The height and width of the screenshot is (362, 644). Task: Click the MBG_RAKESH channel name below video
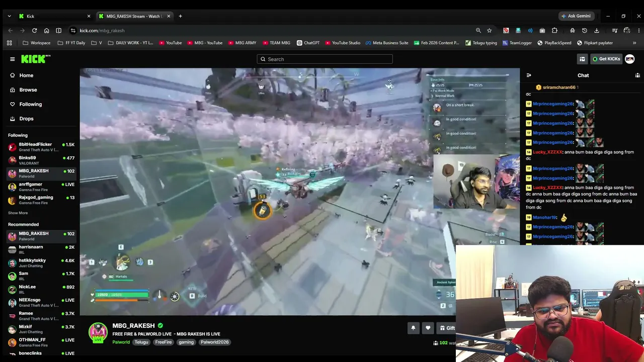[133, 326]
